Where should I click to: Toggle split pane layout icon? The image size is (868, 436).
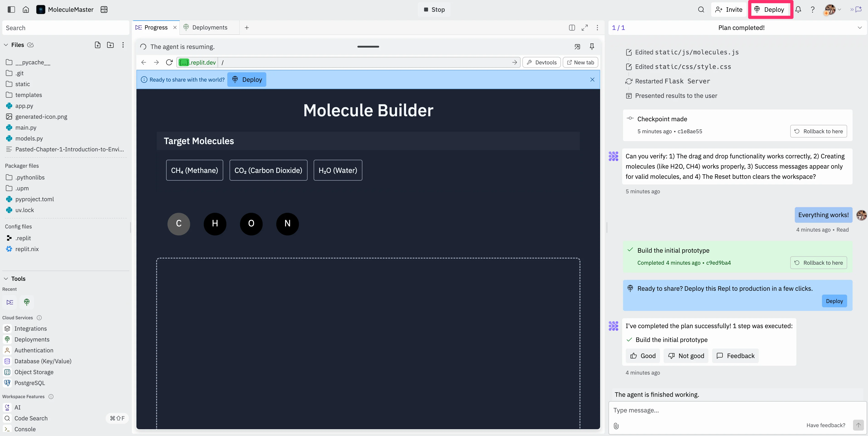(572, 28)
